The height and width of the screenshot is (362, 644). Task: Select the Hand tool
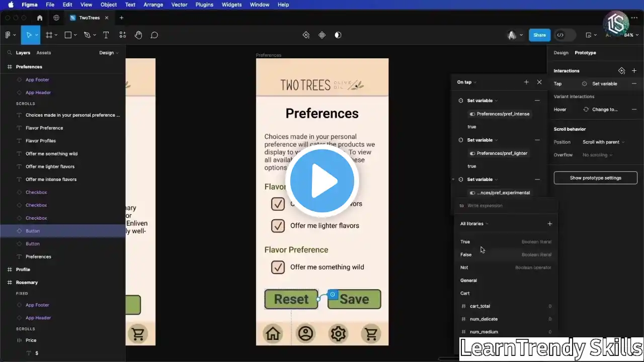click(x=138, y=35)
